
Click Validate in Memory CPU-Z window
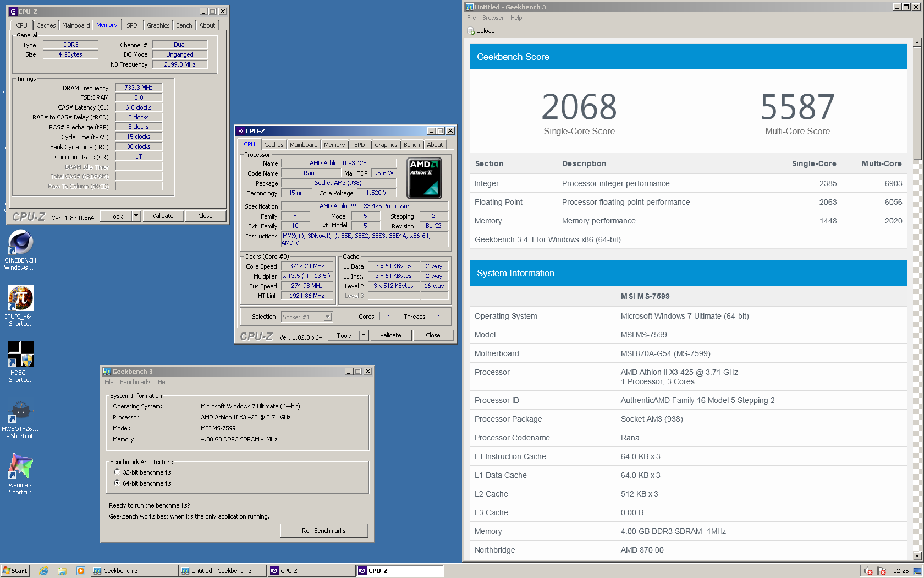click(163, 216)
